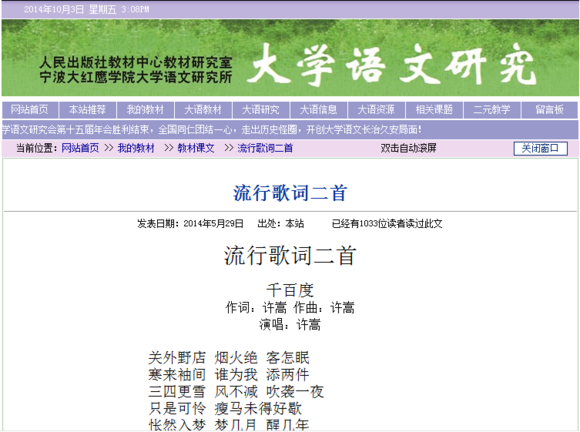Open the 本站推荐 navigation tab
Viewport: 580px width, 432px height.
click(87, 110)
